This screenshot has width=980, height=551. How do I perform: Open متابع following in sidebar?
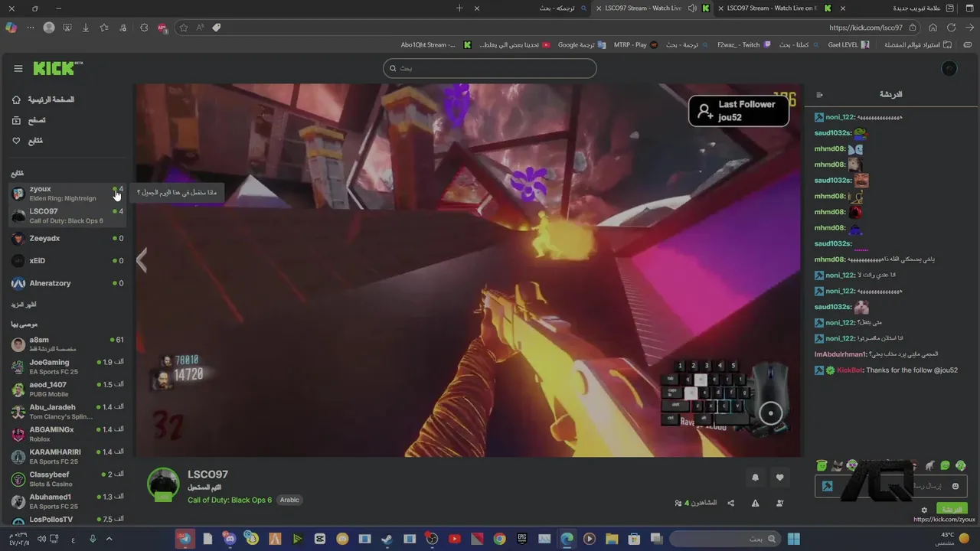click(28, 141)
